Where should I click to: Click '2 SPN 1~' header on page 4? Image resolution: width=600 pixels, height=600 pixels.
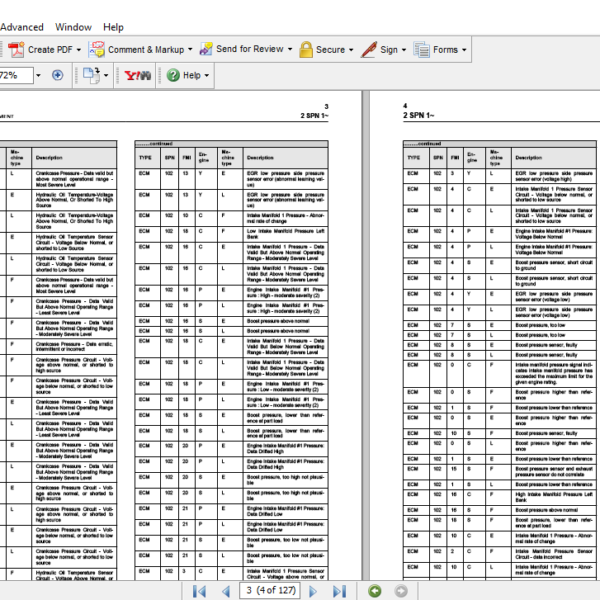point(418,115)
